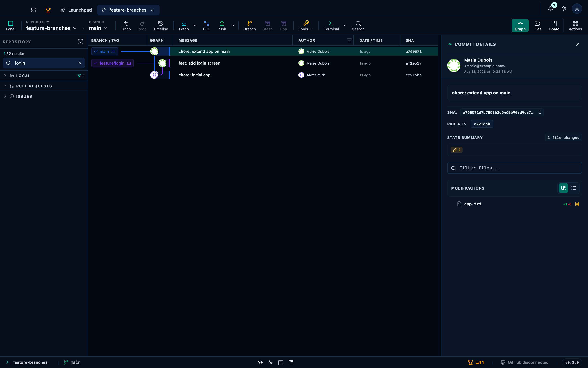Pull changes from remote
Screen dimensions: 588x368
[206, 26]
